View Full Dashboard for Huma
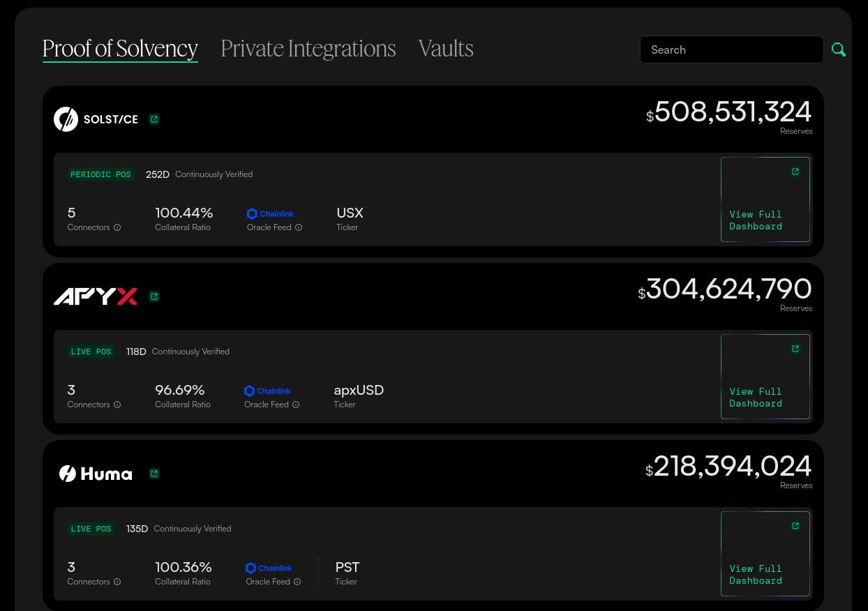Image resolution: width=868 pixels, height=611 pixels. [x=765, y=554]
